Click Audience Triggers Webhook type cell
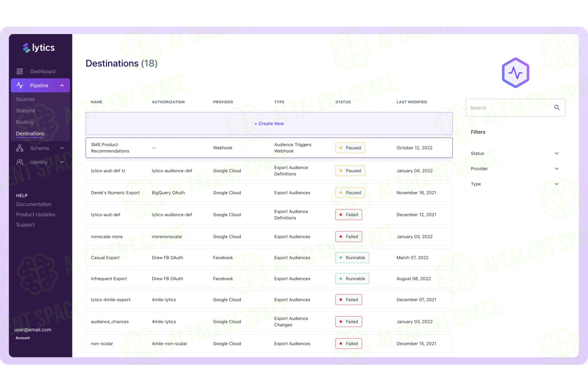 293,148
